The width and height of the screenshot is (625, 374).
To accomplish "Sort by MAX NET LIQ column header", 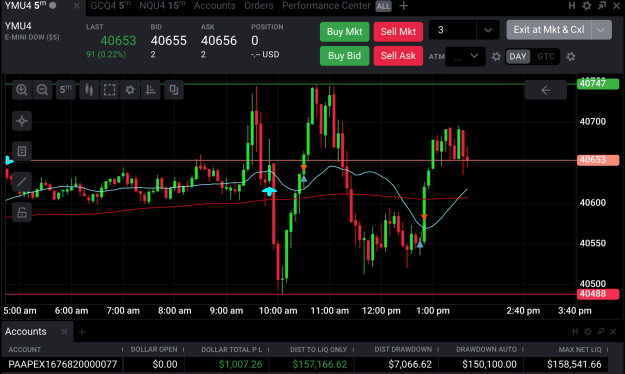I will point(580,350).
